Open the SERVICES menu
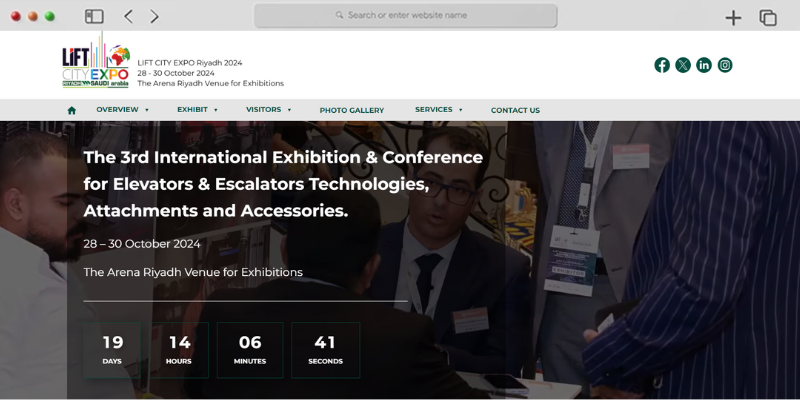The image size is (800, 400). 434,110
